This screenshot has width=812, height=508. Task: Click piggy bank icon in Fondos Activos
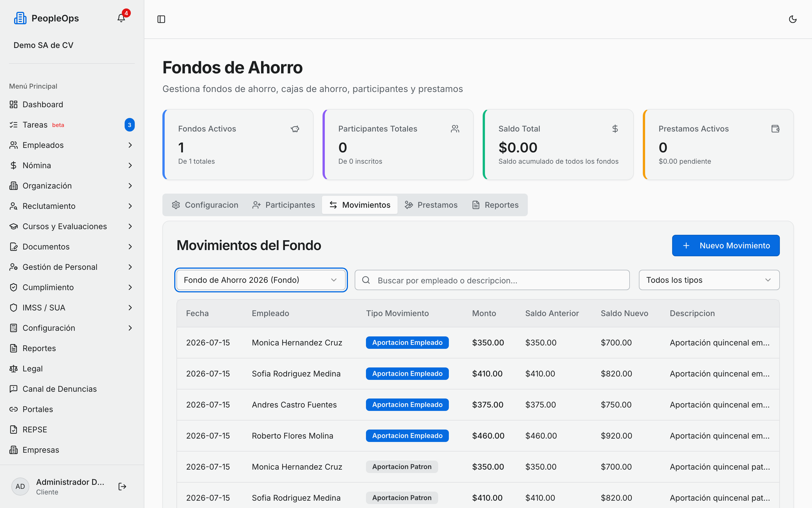[x=295, y=129]
